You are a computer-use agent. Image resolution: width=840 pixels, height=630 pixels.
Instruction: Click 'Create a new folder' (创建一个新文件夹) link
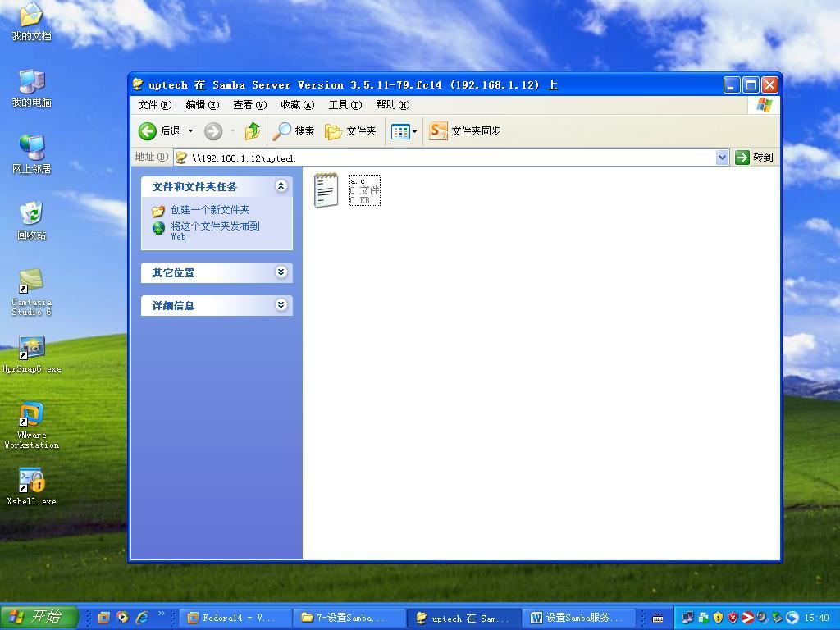(210, 210)
